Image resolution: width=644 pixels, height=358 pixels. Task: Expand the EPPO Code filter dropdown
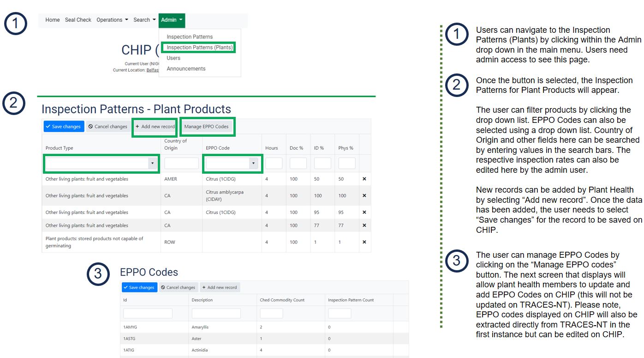(x=253, y=164)
